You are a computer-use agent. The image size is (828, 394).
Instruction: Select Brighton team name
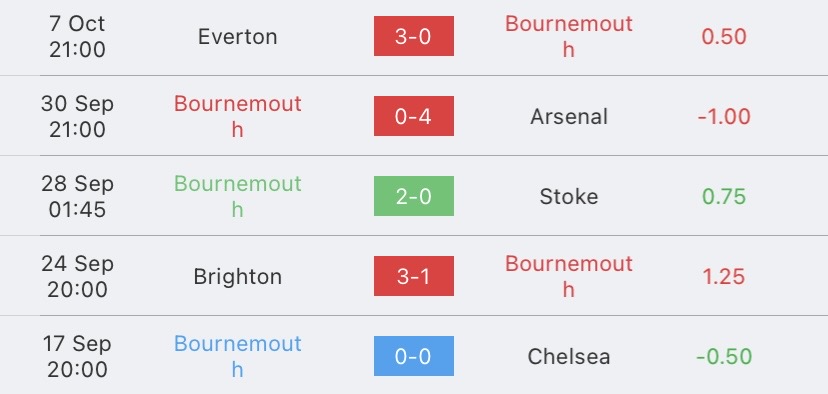click(x=238, y=277)
